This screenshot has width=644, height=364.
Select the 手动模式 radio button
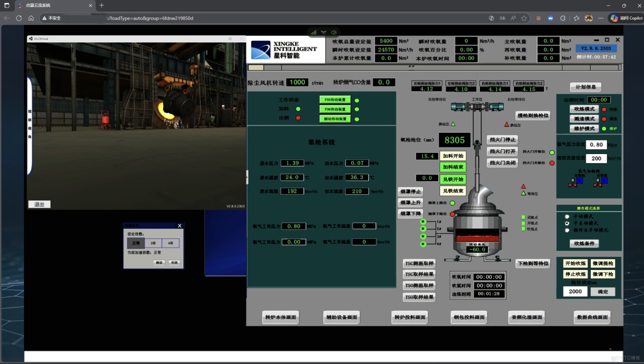(x=567, y=217)
